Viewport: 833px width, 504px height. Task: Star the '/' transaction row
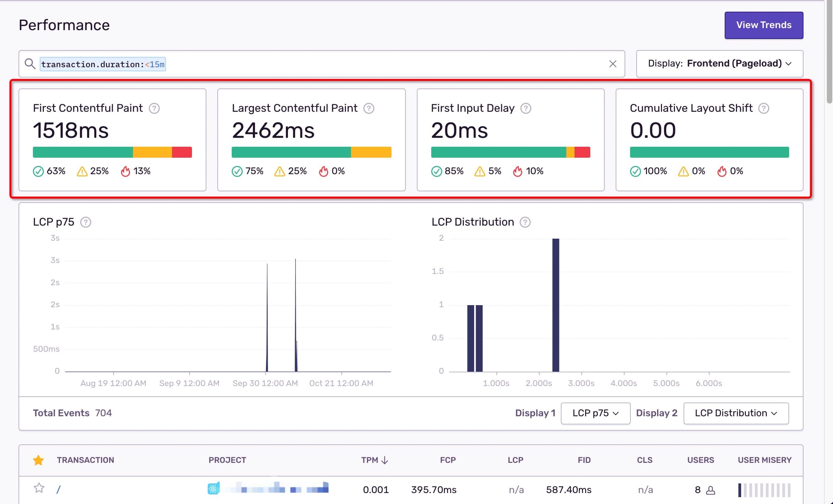point(39,488)
